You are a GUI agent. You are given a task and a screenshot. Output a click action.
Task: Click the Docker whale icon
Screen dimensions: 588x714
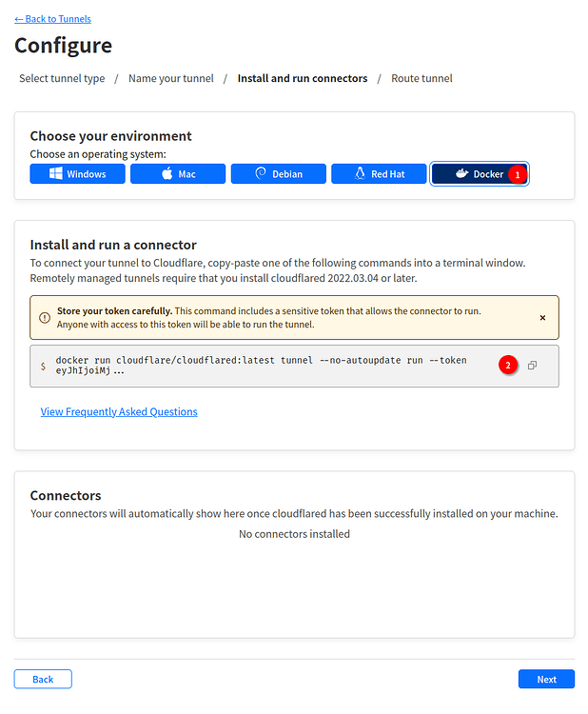(461, 174)
